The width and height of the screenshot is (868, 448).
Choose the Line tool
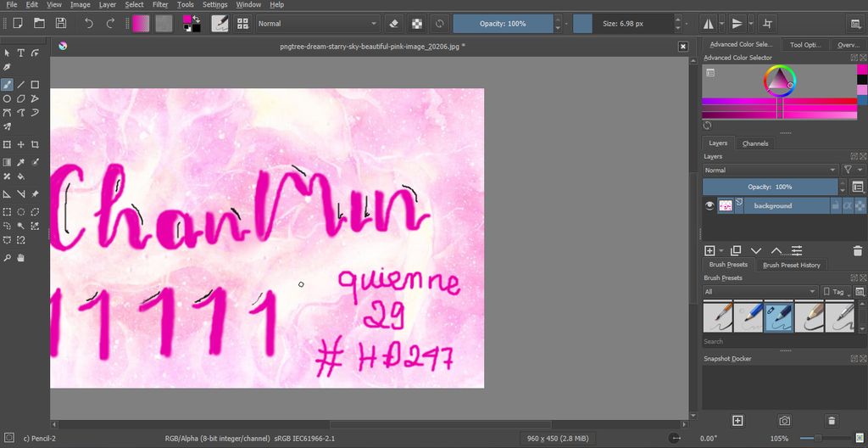[x=20, y=85]
